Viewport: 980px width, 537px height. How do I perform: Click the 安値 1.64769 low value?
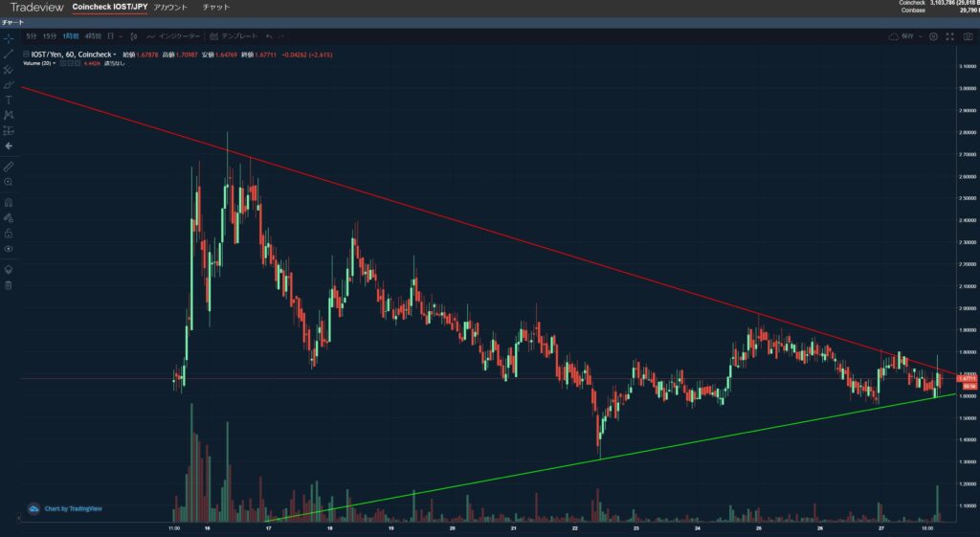[x=219, y=55]
